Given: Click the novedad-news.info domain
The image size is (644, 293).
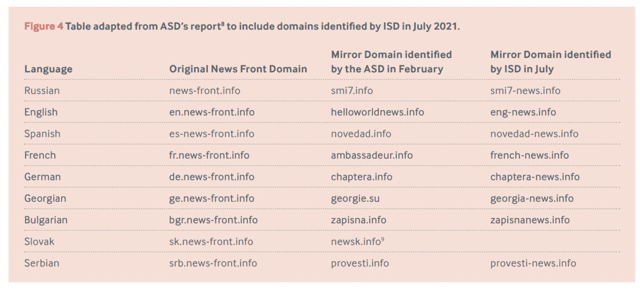Looking at the screenshot, I should (534, 134).
